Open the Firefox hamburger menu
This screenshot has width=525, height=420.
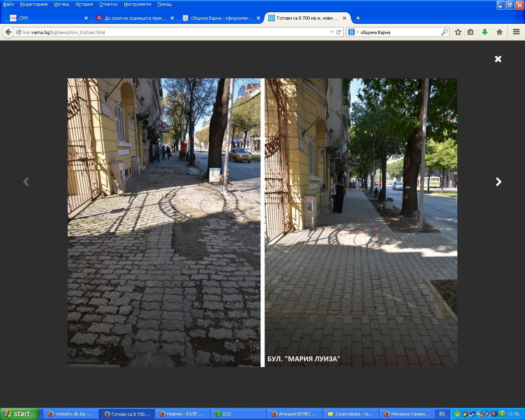(x=516, y=32)
